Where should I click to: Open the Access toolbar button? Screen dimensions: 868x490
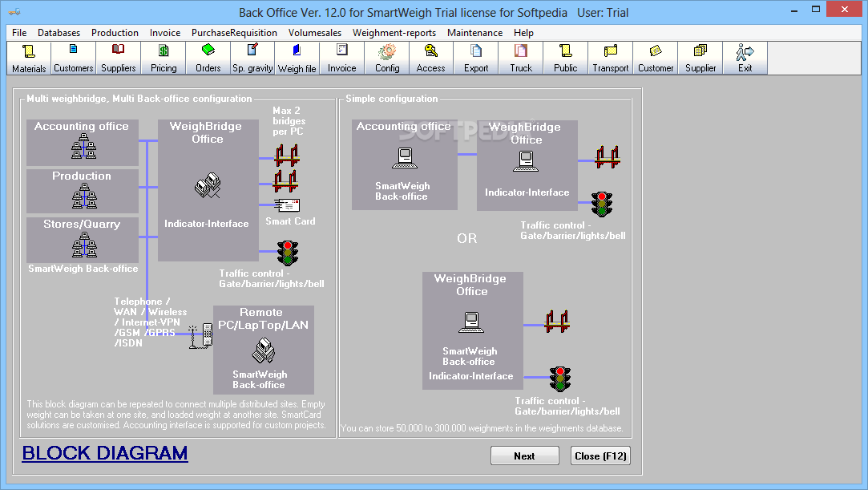[x=431, y=58]
